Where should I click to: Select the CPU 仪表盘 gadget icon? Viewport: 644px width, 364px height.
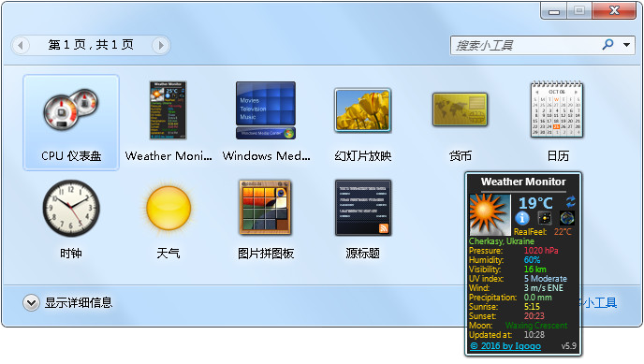70,109
